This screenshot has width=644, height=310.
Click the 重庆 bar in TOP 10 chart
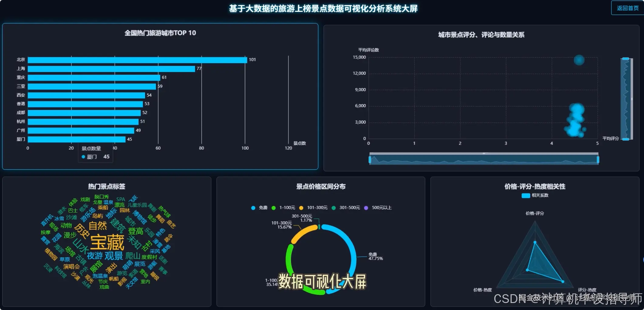[94, 77]
